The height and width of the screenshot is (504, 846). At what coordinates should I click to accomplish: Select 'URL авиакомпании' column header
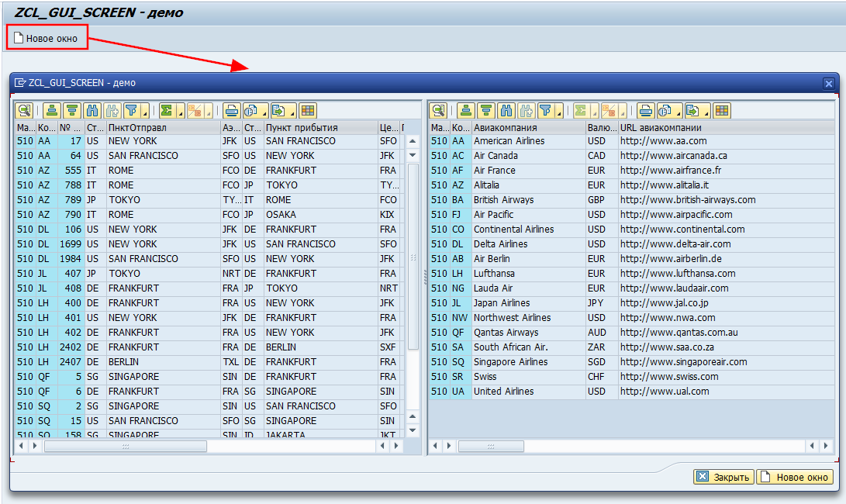(726, 128)
